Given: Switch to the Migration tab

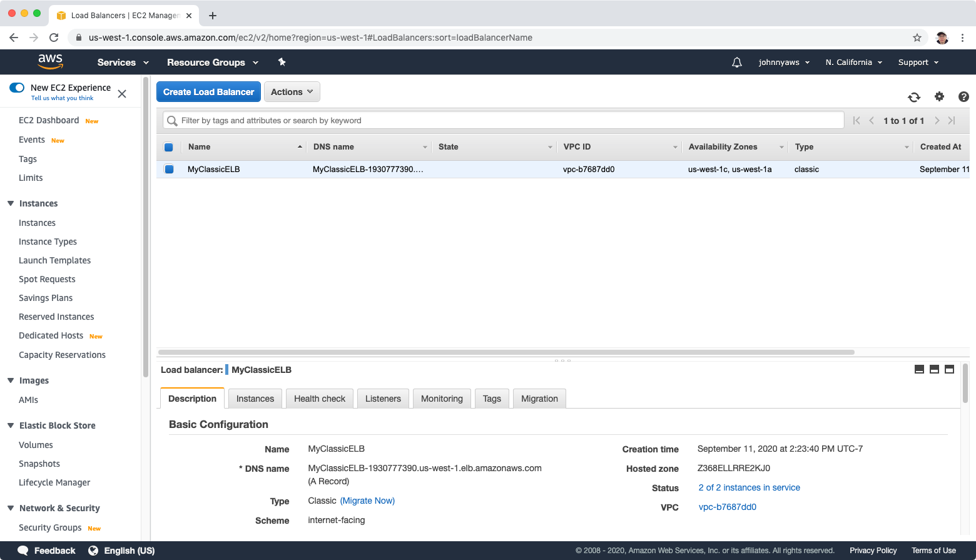Looking at the screenshot, I should 539,399.
